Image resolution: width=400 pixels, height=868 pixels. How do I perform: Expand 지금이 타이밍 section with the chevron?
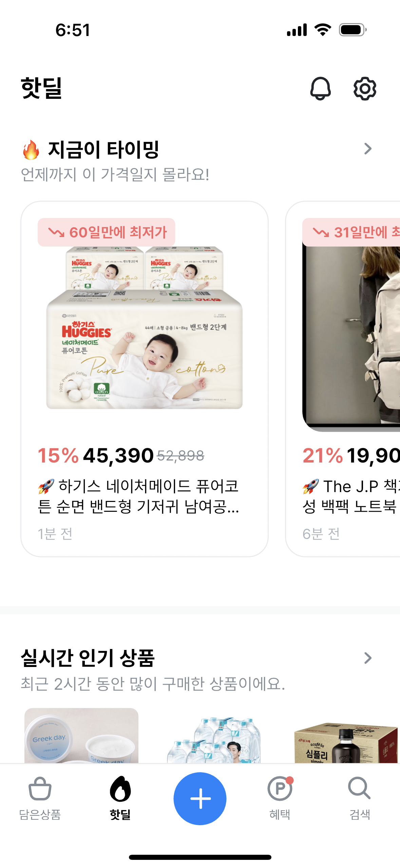(x=368, y=149)
